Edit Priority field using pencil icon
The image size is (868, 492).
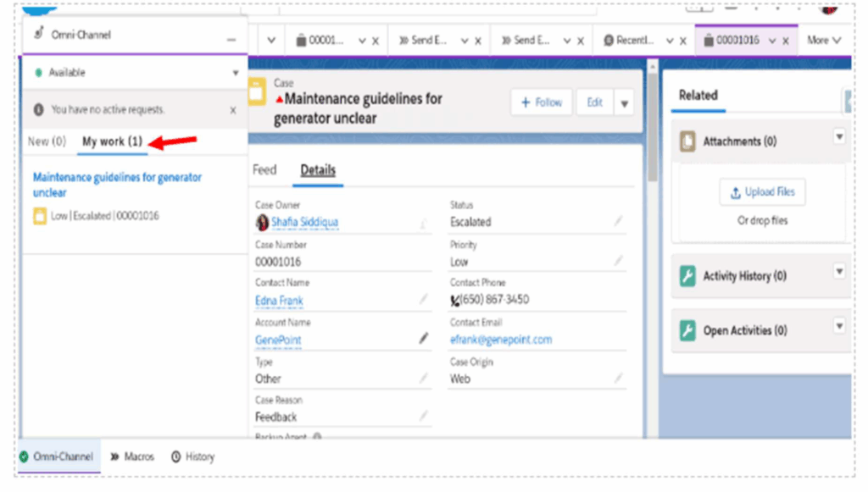coord(618,261)
